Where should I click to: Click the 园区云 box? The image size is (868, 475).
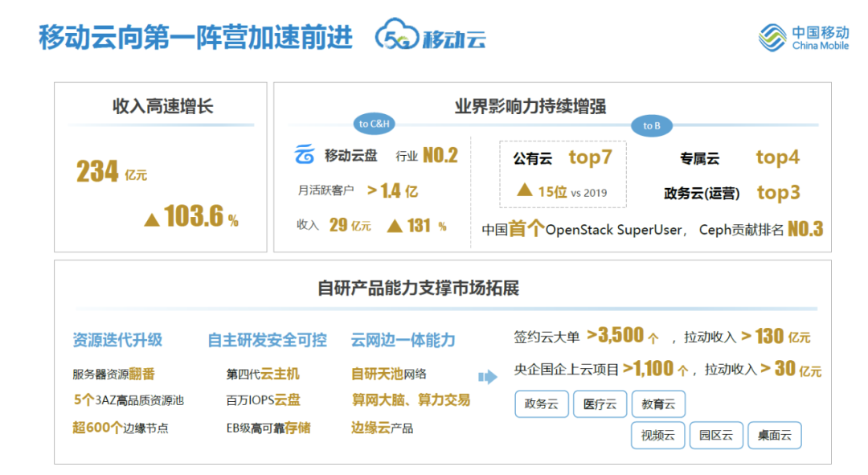click(x=716, y=435)
